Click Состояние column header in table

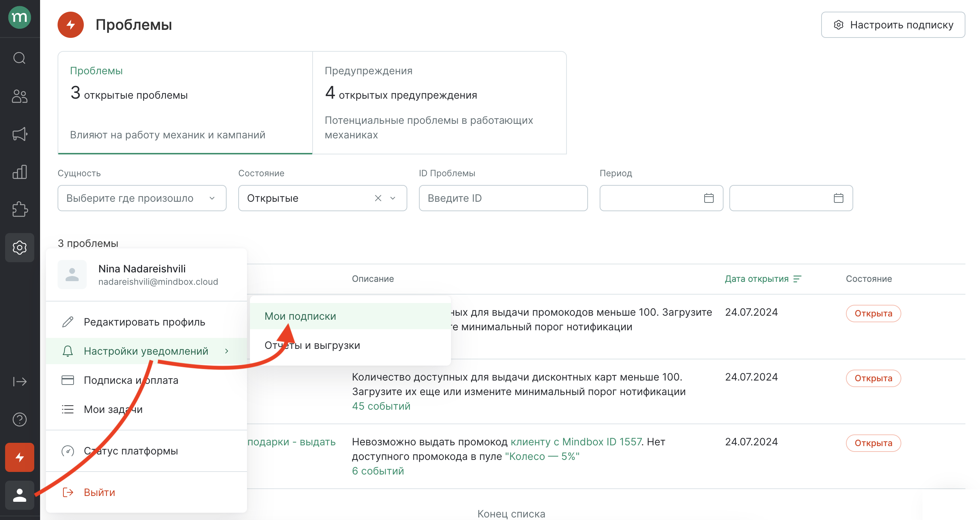869,279
